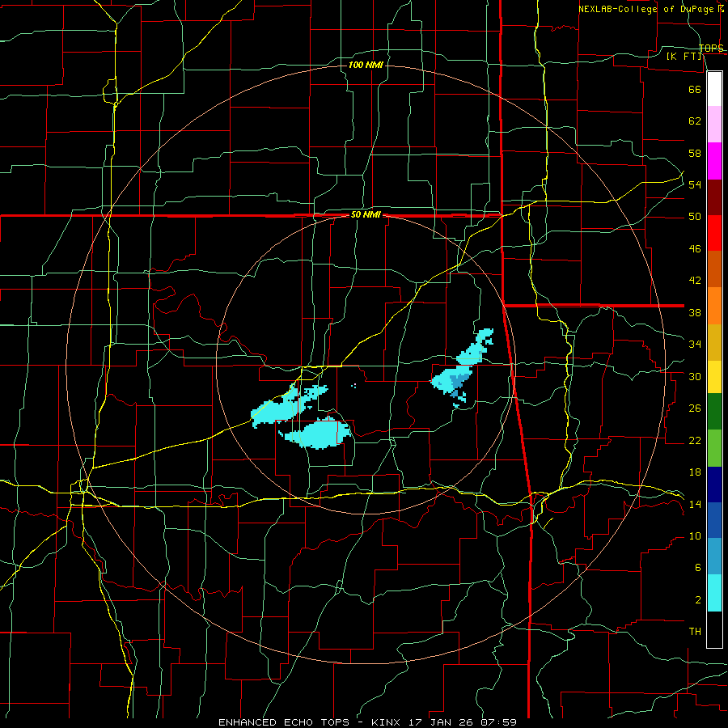Viewport: 728px width, 728px height.
Task: Click legend value "22"
Action: 695,440
